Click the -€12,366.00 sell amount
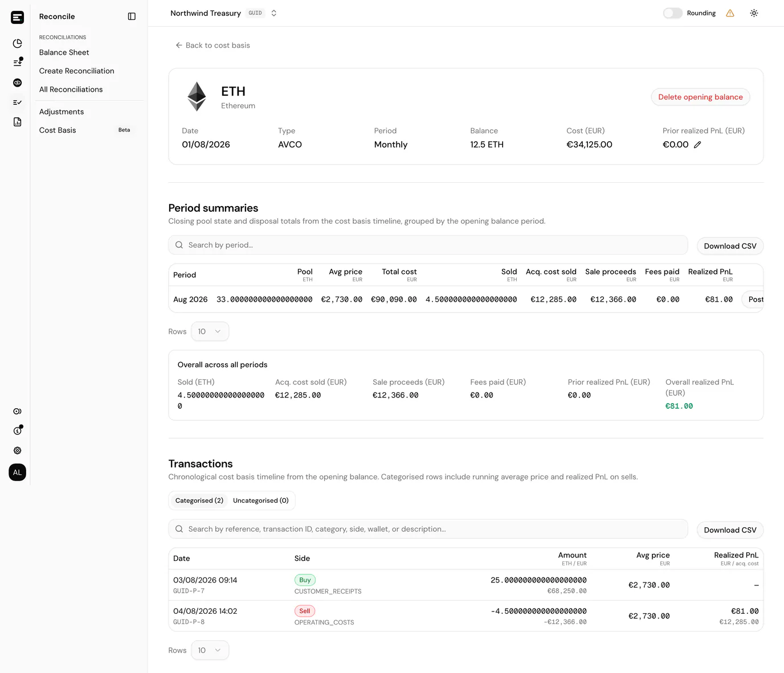784x673 pixels. pyautogui.click(x=565, y=622)
